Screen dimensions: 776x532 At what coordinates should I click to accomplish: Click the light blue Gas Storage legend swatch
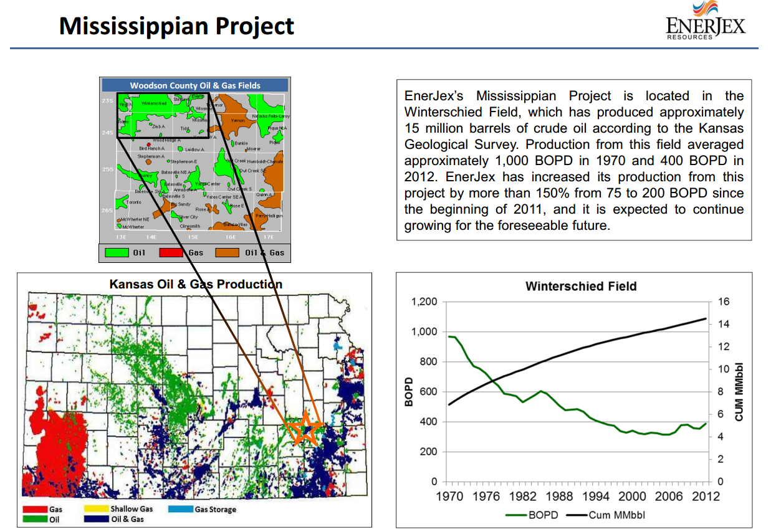tap(180, 509)
